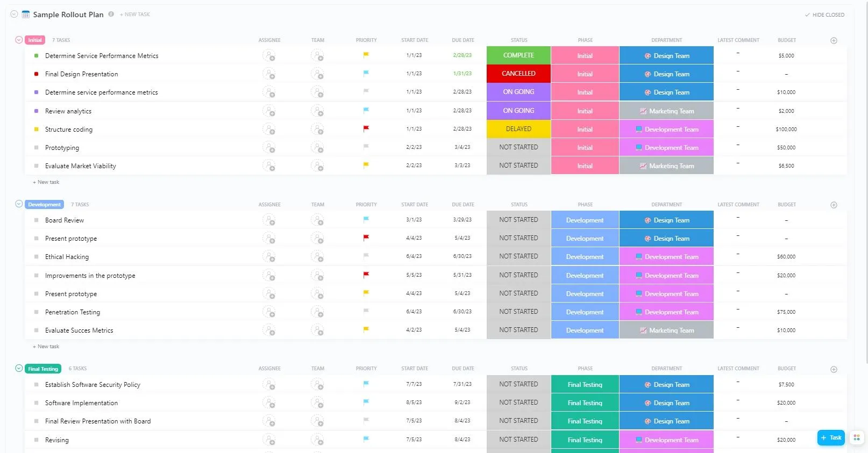Image resolution: width=868 pixels, height=453 pixels.
Task: Sort by the Due Date column header
Action: click(463, 40)
